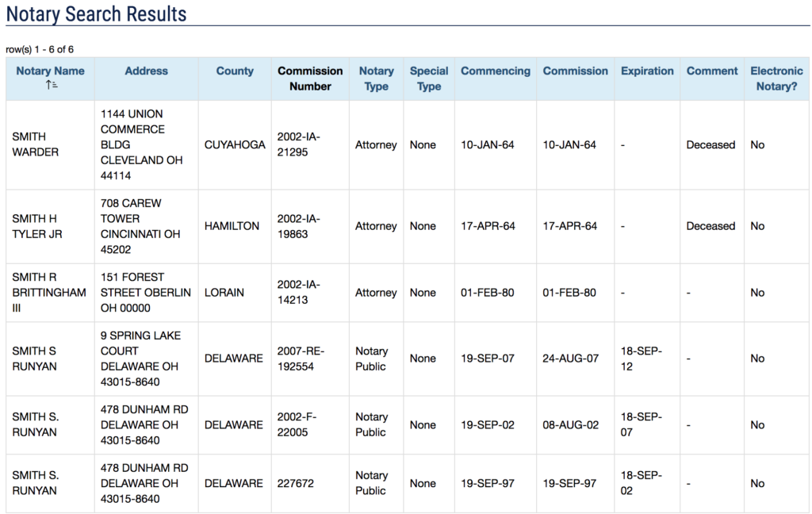This screenshot has width=812, height=514.
Task: Click the sort arrow icon under Notary Name
Action: point(50,86)
